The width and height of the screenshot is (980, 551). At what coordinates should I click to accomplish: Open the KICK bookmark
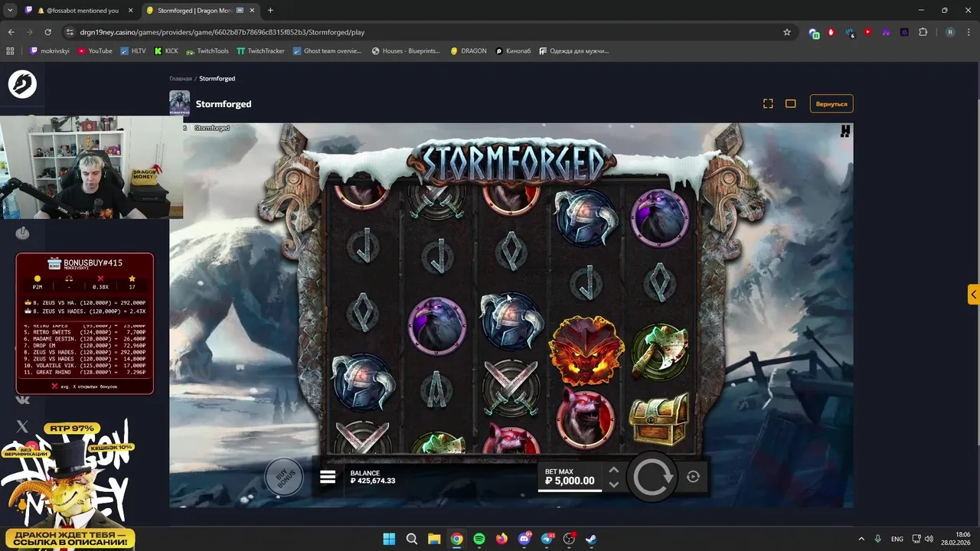coord(166,51)
